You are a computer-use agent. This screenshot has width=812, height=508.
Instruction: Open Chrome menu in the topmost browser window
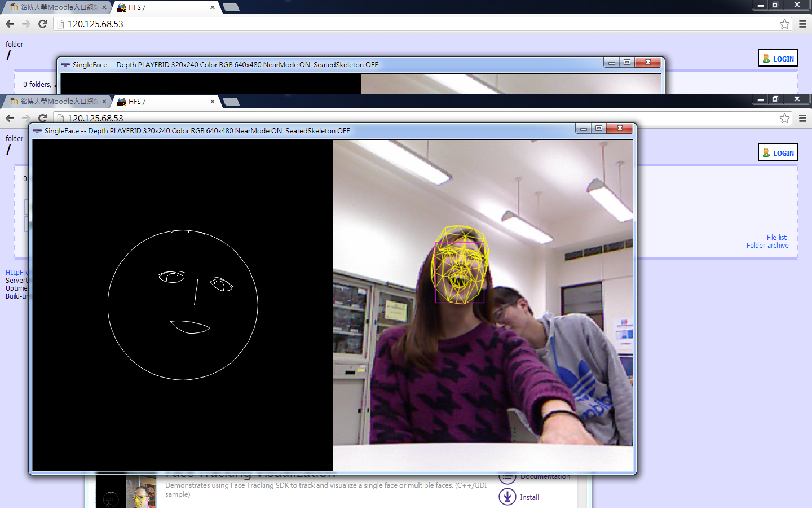coord(802,24)
